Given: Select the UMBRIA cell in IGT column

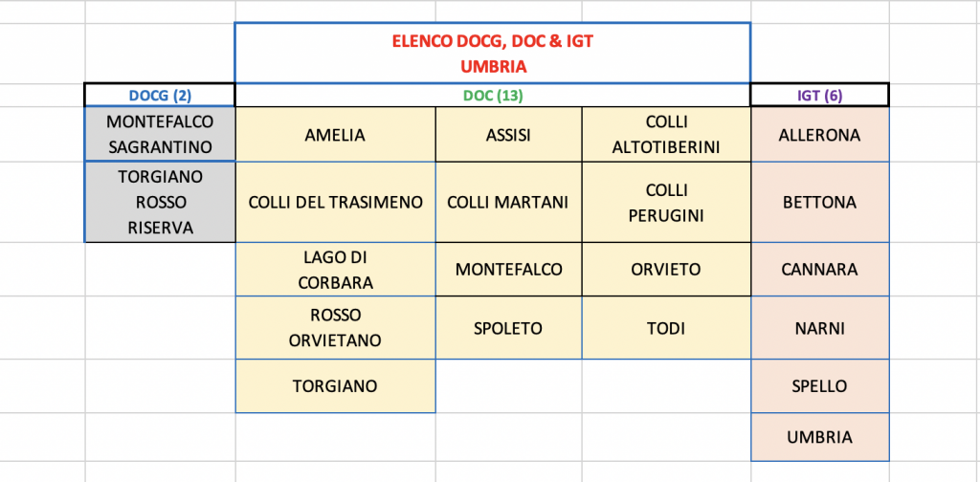Looking at the screenshot, I should click(819, 437).
